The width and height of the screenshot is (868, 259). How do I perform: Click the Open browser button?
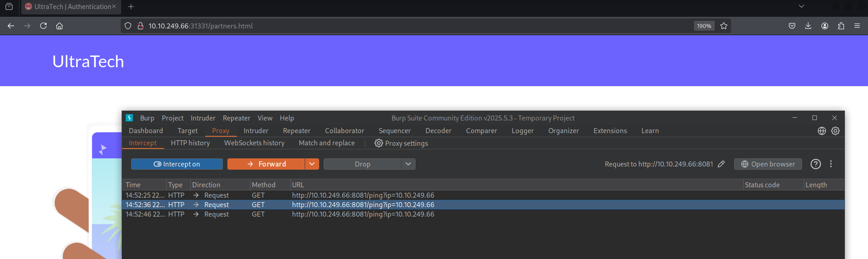click(768, 164)
